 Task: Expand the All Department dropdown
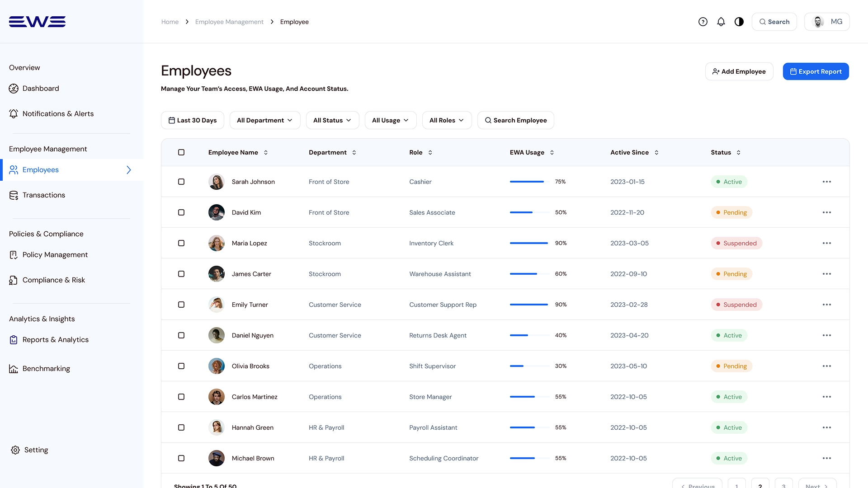[265, 120]
